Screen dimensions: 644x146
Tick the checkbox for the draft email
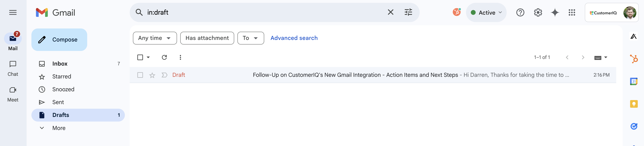coord(140,75)
